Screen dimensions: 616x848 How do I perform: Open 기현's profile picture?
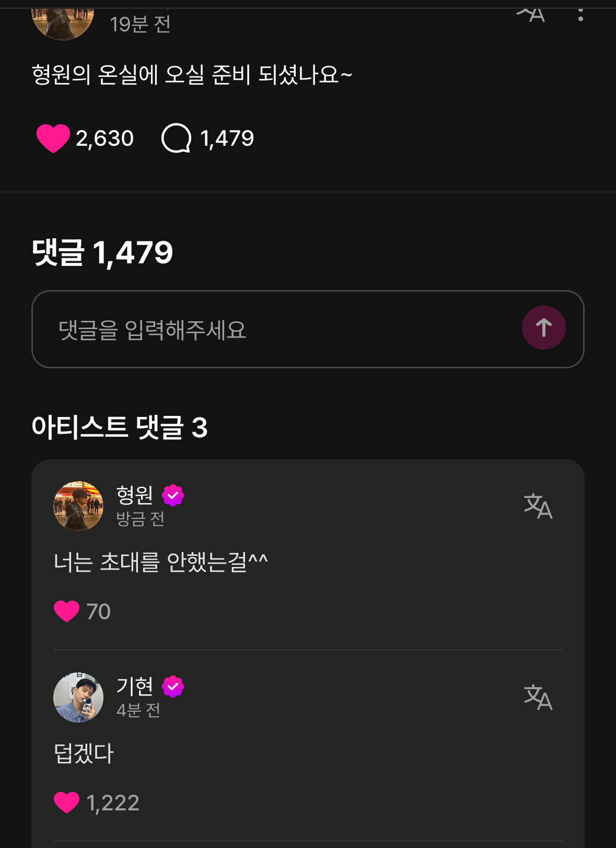(78, 697)
